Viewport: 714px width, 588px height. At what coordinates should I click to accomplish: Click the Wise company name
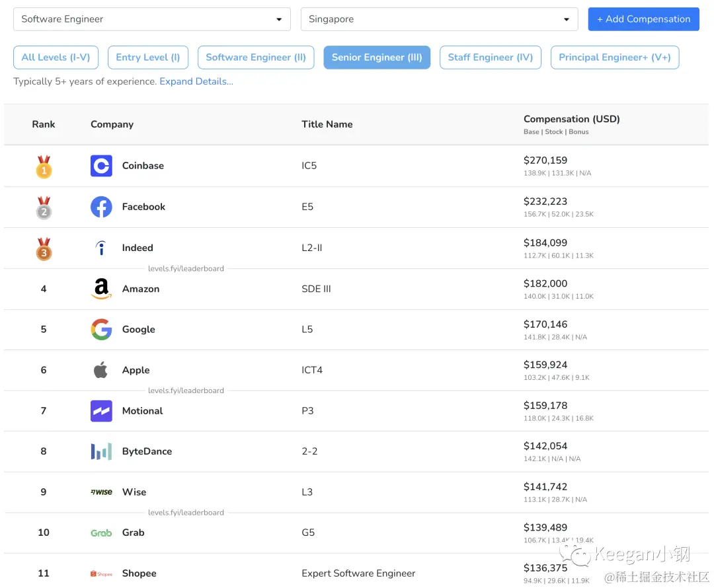tap(134, 492)
